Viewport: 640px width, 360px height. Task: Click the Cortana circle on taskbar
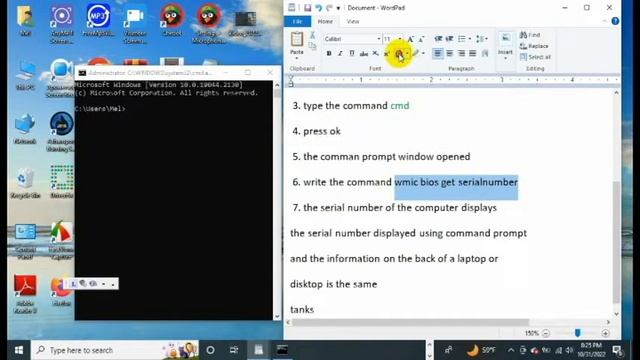(x=210, y=350)
